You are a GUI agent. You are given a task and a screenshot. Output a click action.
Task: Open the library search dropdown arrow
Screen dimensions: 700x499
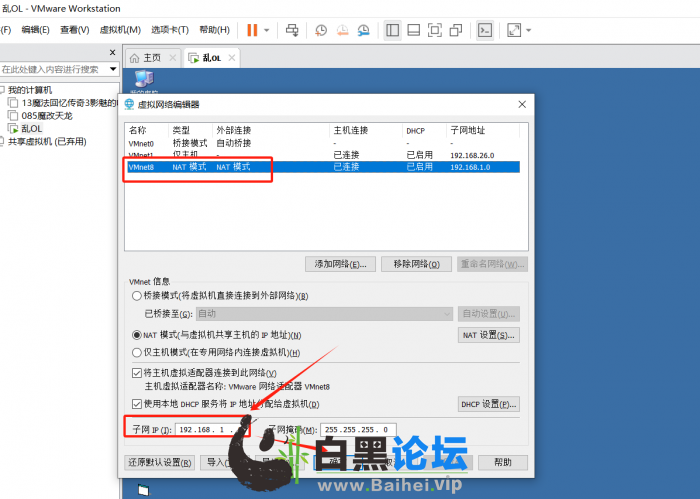(113, 69)
